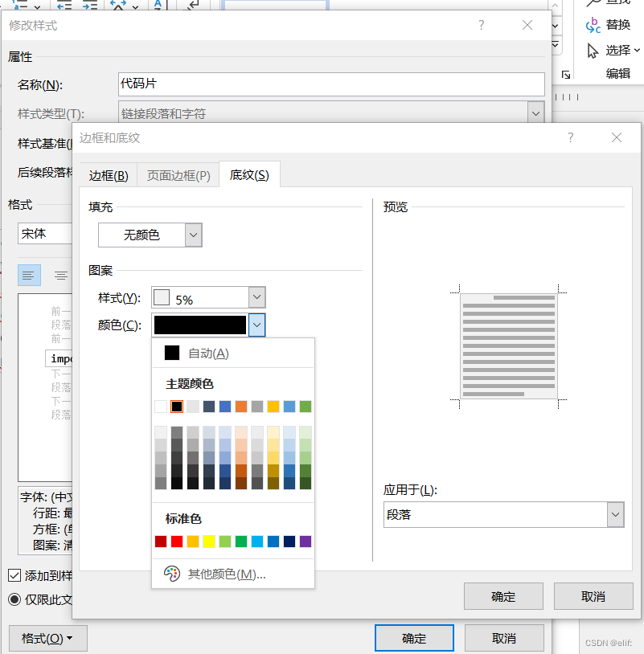Click the palette icon for More Colors
Screen dimensions: 644x654
click(x=171, y=574)
